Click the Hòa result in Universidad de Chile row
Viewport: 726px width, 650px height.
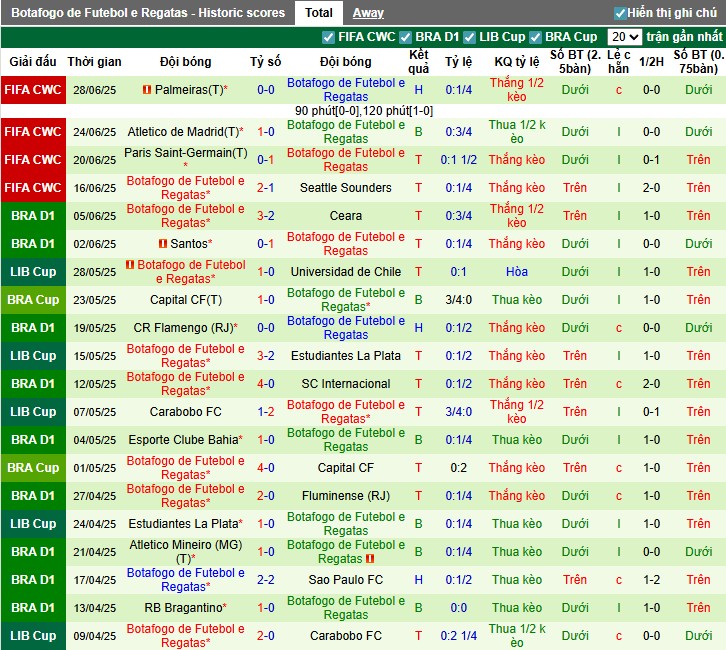517,272
